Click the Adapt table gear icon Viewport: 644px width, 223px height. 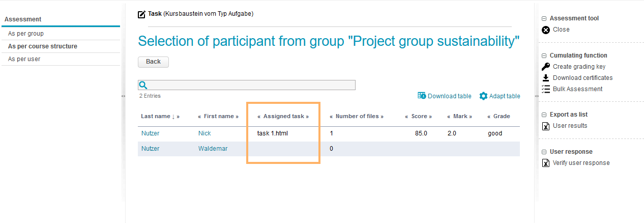pyautogui.click(x=483, y=96)
